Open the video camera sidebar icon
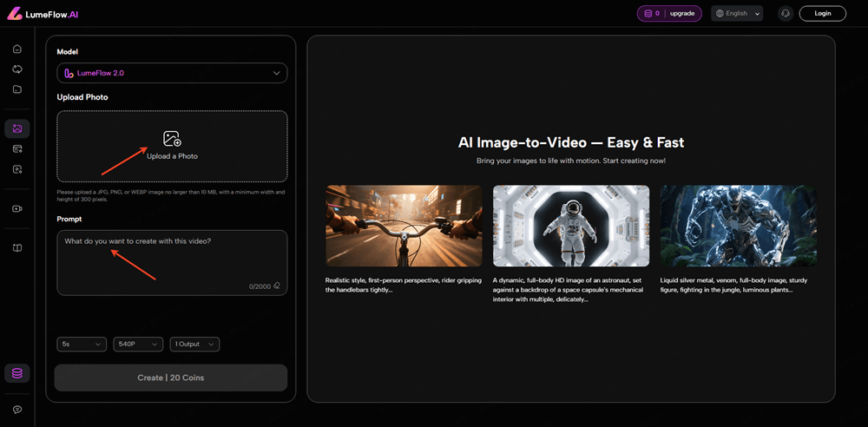Screen dimensions: 868x427 pos(17,209)
